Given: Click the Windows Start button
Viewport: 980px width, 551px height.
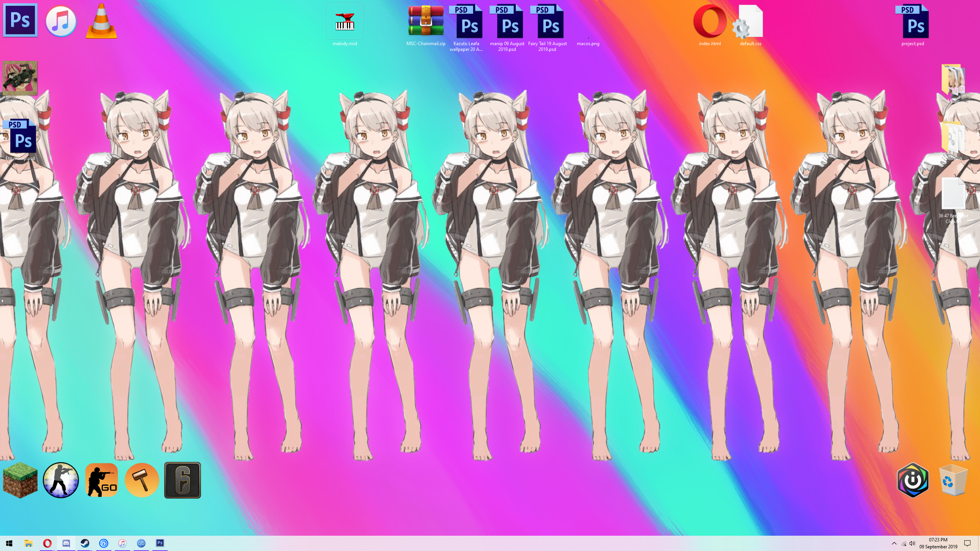Looking at the screenshot, I should [9, 543].
